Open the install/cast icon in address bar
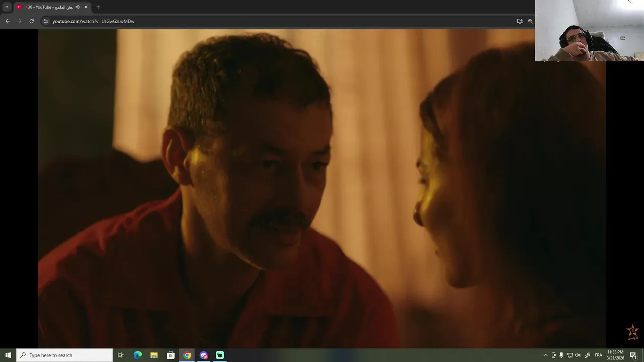 (x=520, y=21)
